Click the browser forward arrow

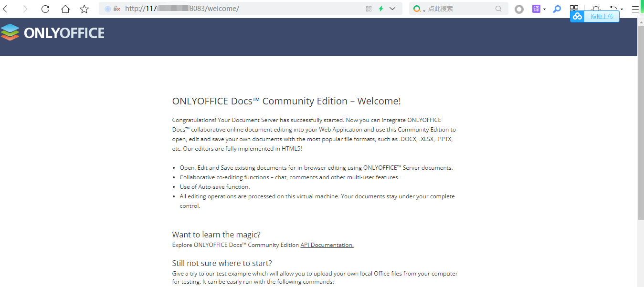click(x=25, y=9)
